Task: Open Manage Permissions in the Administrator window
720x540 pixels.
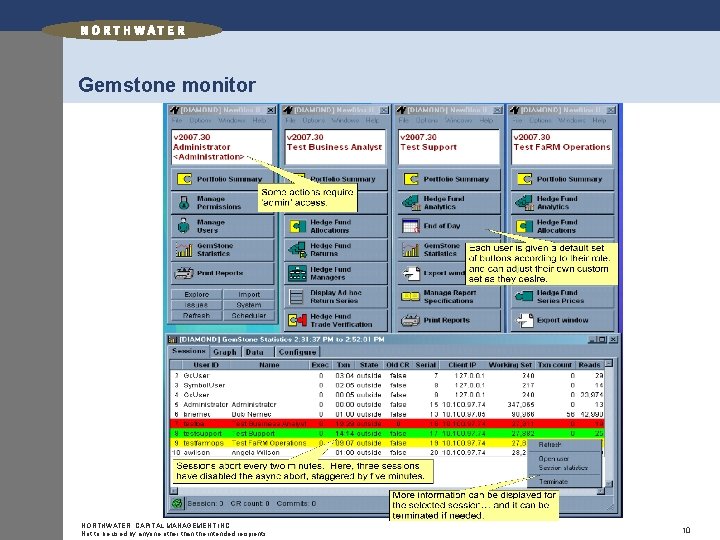Action: 223,203
